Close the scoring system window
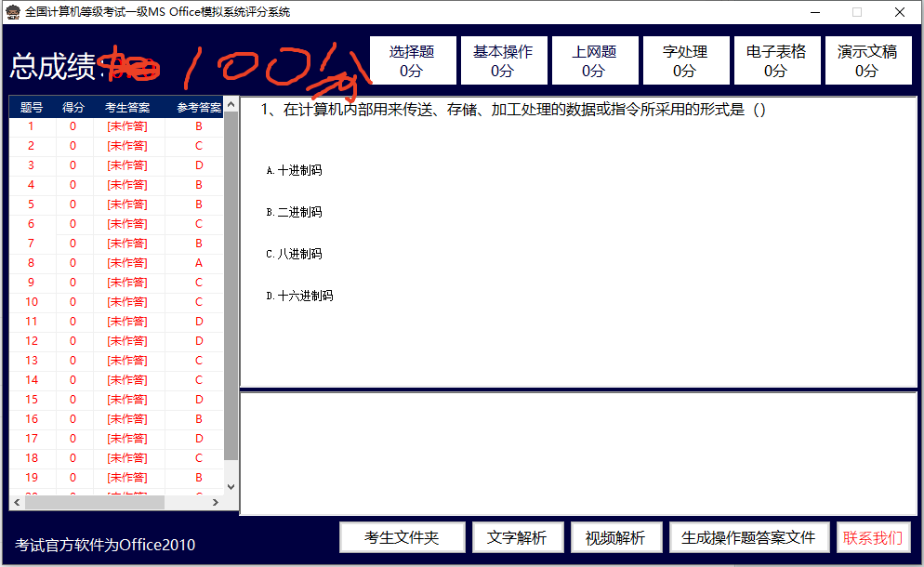 tap(899, 12)
